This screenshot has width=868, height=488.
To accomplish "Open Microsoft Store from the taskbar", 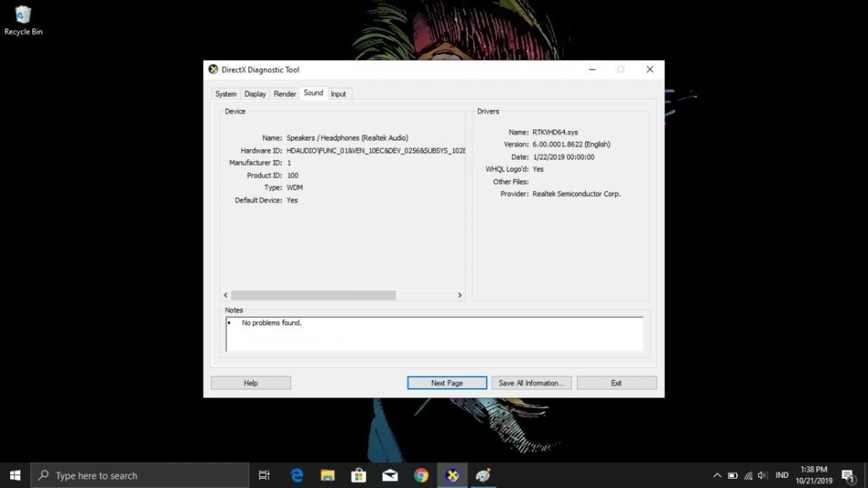I will pos(359,475).
